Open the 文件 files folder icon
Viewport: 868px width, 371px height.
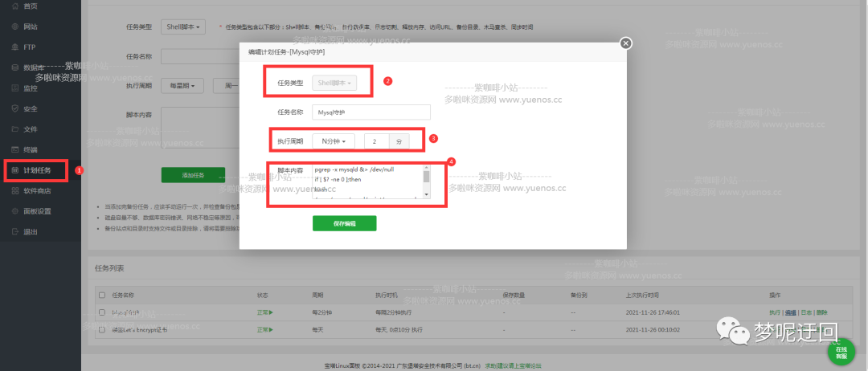(15, 128)
